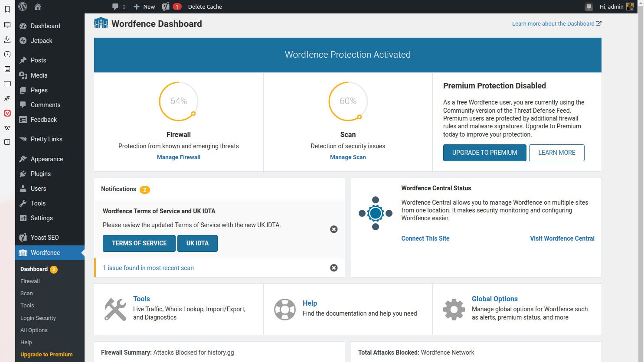Viewport: 644px width, 362px height.
Task: Open the Jetpack menu item
Action: (50, 41)
